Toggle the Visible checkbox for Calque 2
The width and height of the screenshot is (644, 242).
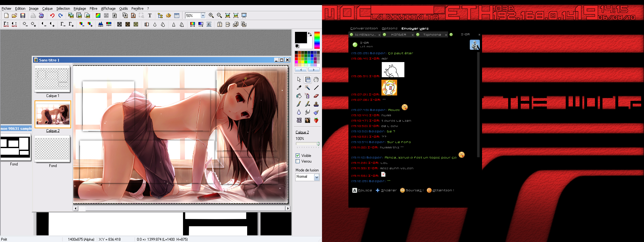click(x=298, y=156)
